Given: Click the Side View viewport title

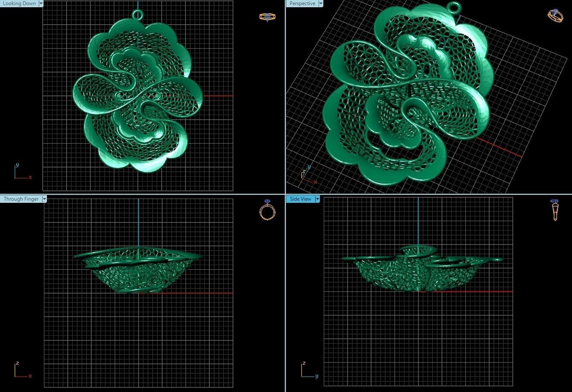Looking at the screenshot, I should (x=300, y=199).
